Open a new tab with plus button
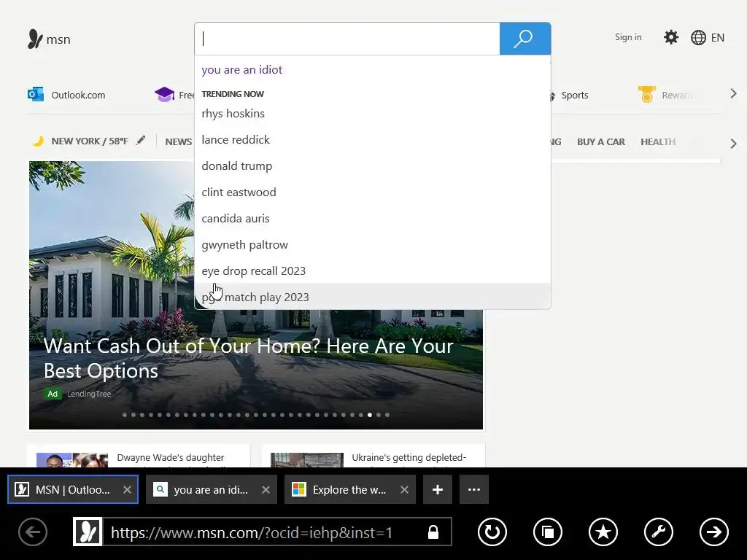The image size is (747, 560). (438, 489)
